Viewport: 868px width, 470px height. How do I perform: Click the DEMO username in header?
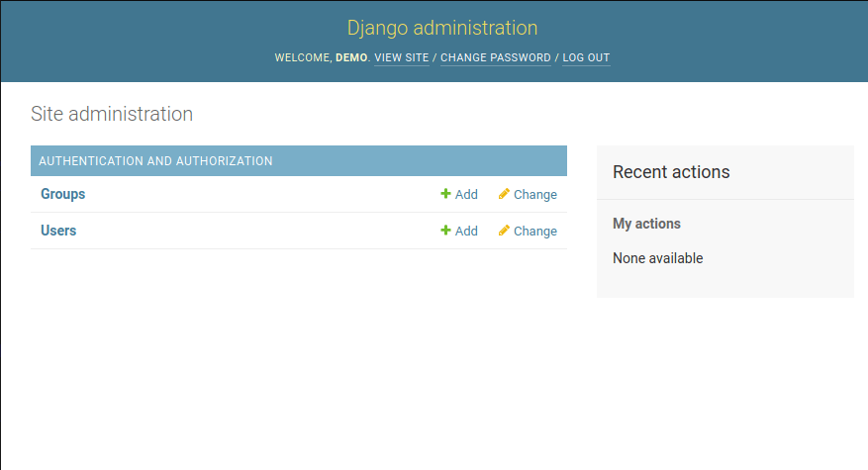tap(351, 58)
